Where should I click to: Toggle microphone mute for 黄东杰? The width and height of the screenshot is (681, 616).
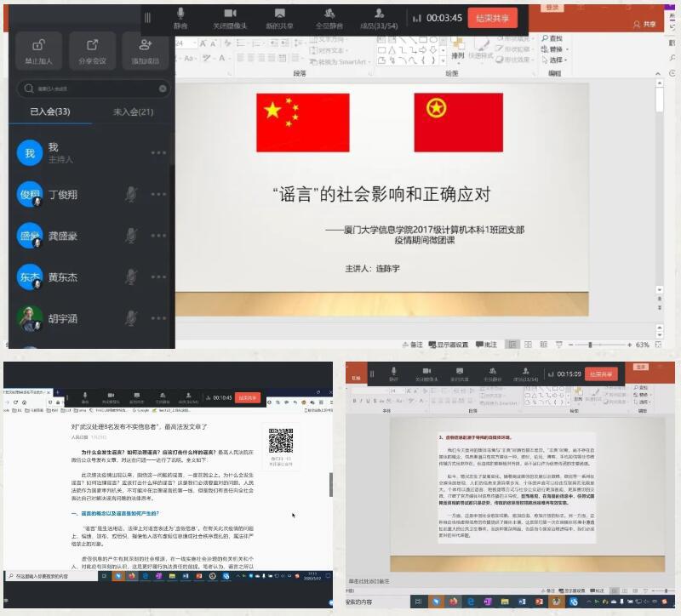click(130, 277)
